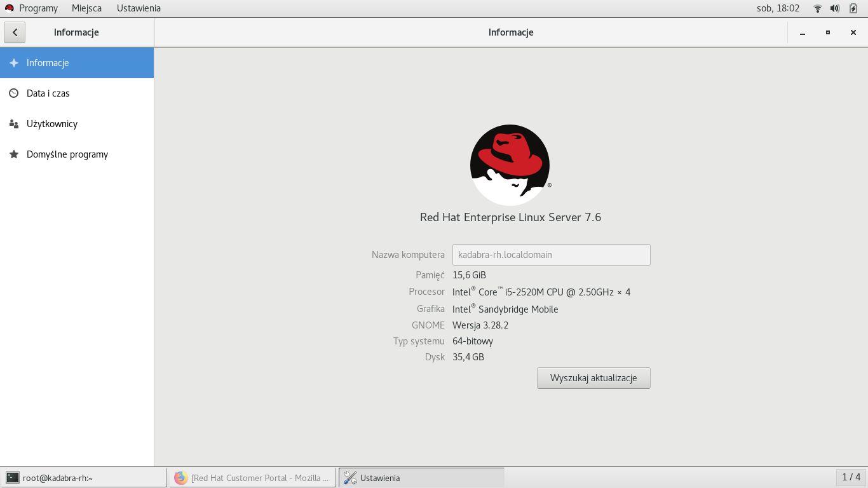The height and width of the screenshot is (488, 868).
Task: Close the Informacje window
Action: click(x=853, y=32)
